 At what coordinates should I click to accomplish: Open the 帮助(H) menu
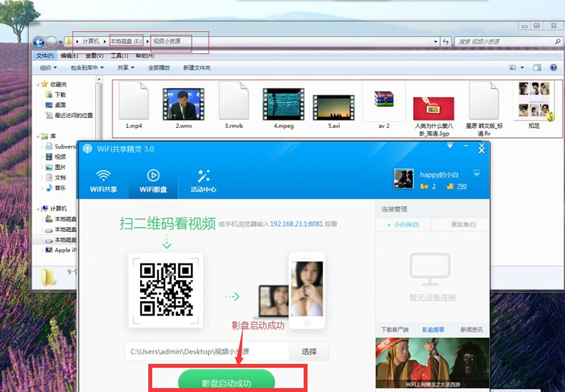click(x=144, y=56)
